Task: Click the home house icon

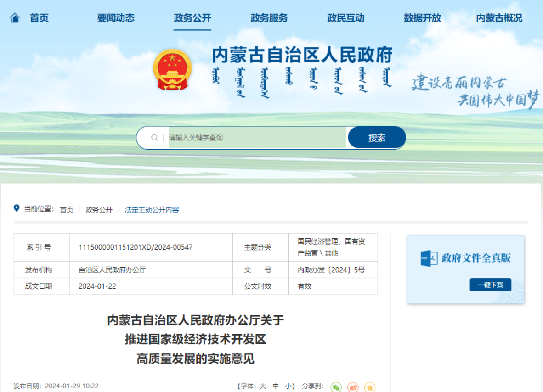Action: click(x=15, y=17)
